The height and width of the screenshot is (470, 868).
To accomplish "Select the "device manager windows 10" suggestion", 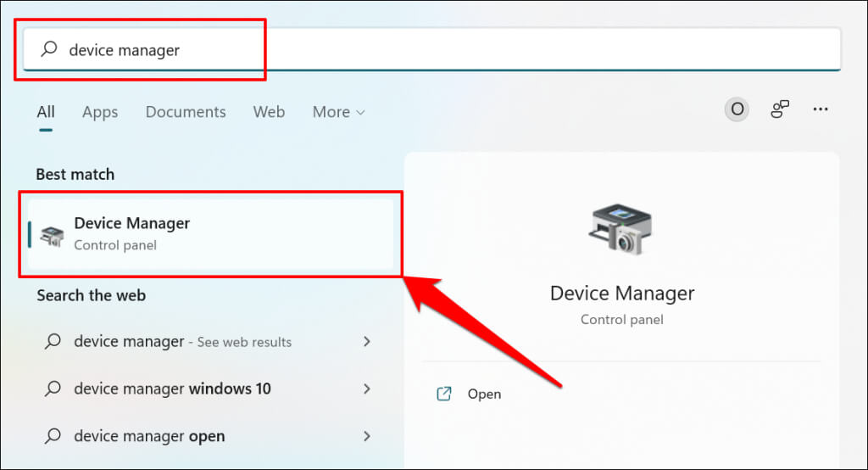I will (208, 389).
